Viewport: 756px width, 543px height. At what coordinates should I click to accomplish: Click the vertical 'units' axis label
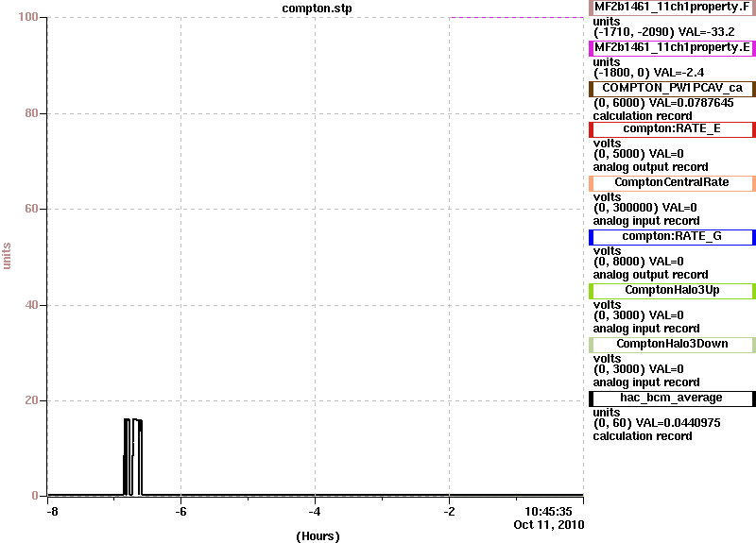tap(7, 256)
